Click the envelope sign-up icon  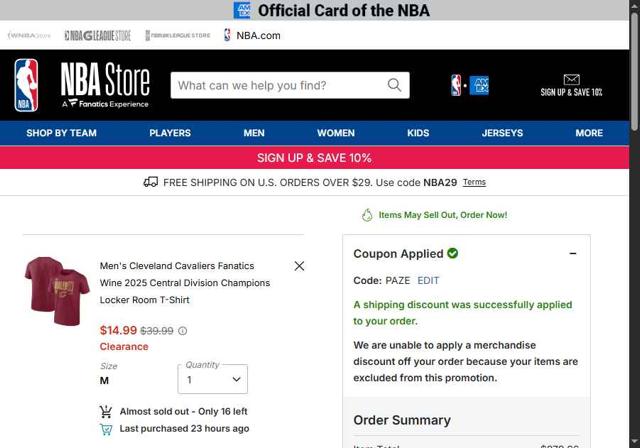[x=571, y=80]
